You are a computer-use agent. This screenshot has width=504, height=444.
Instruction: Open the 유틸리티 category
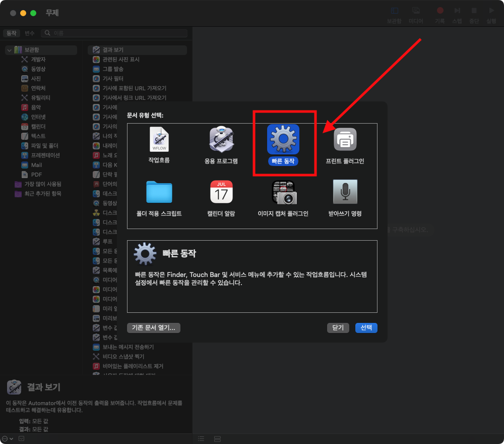coord(36,98)
